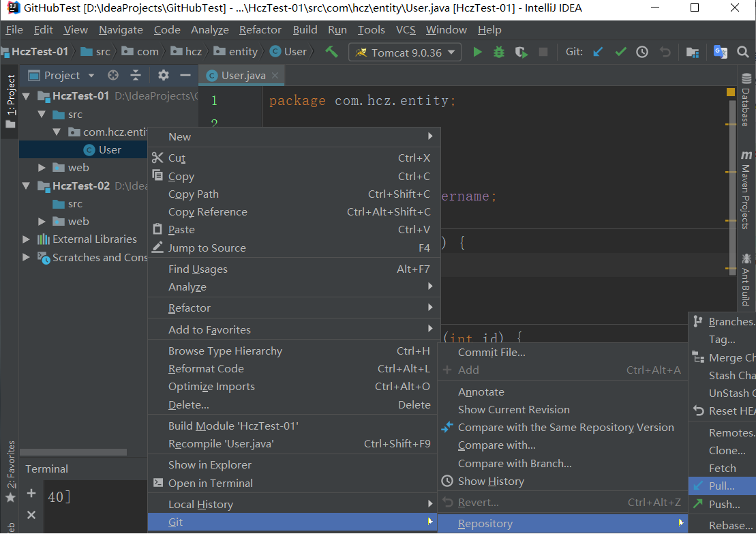Open Project panel settings with the gear icon
Screen dimensions: 756x534
click(164, 75)
